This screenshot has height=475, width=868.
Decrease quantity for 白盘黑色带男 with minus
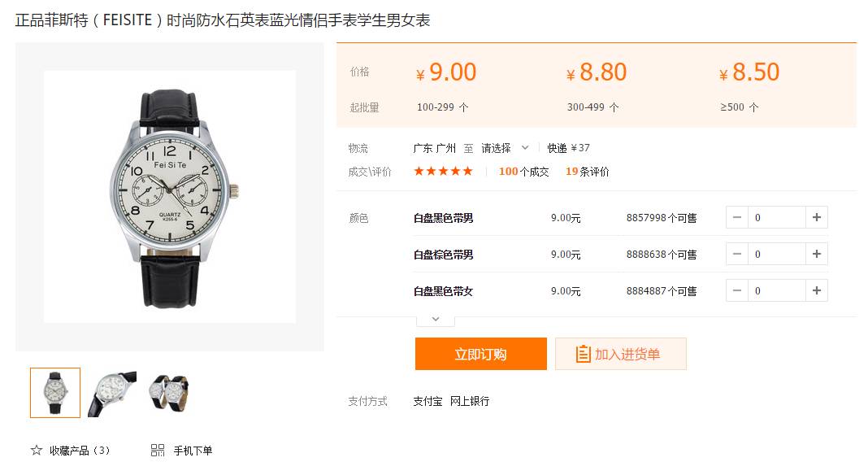(737, 217)
